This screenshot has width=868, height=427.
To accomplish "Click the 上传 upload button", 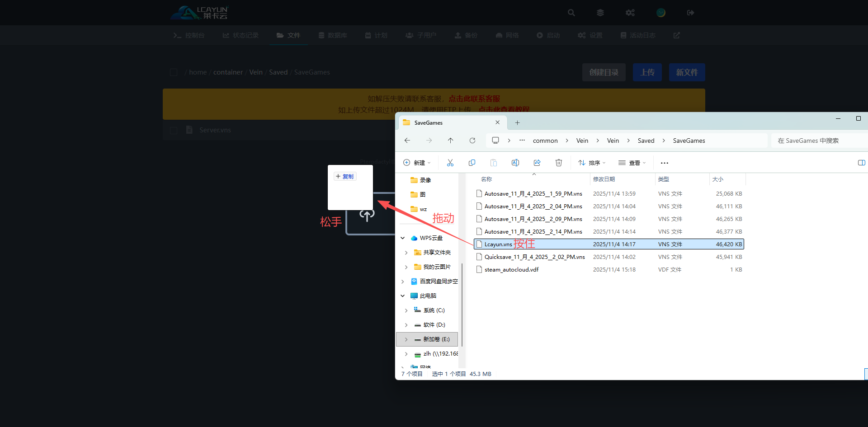I will [x=647, y=72].
